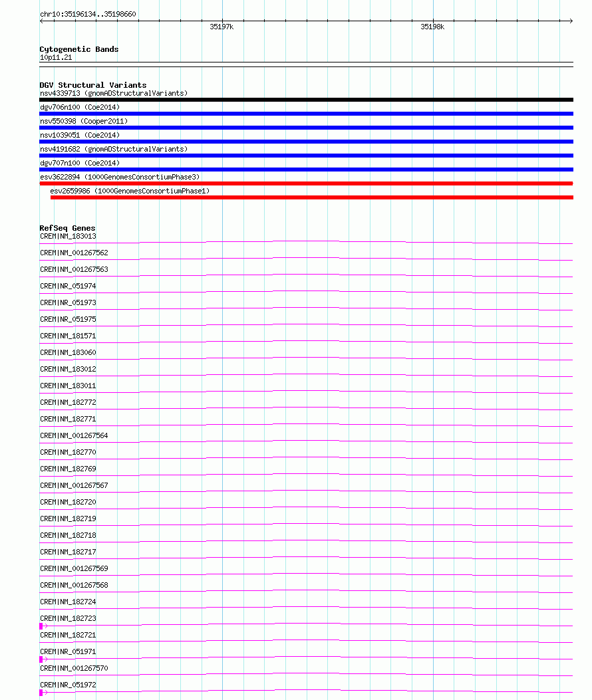592x700 pixels.
Task: Select CREM|NR_051975 transcript label
Action: click(68, 319)
